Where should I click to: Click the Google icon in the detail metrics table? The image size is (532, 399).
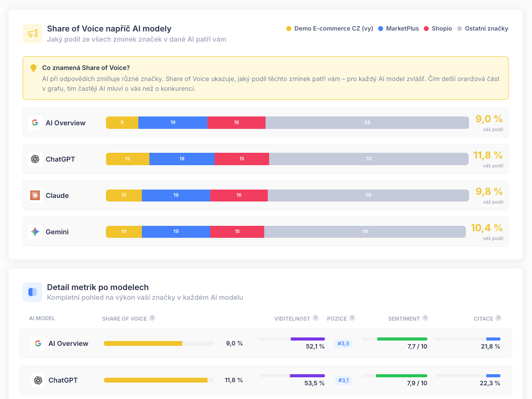click(x=38, y=343)
